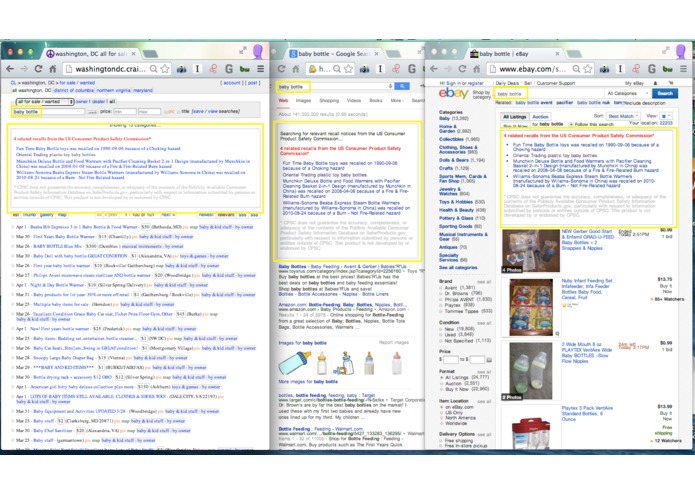
Task: Select eBay 'US Only' item location
Action: tap(441, 412)
